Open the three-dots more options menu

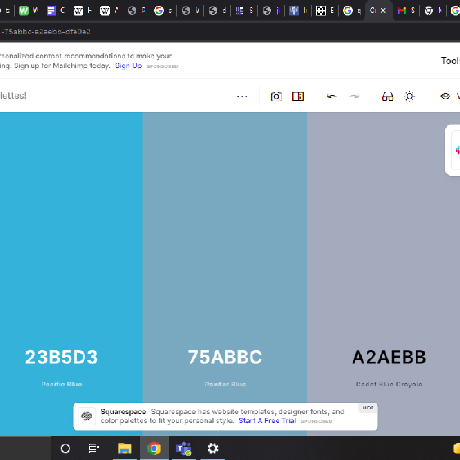(x=242, y=97)
